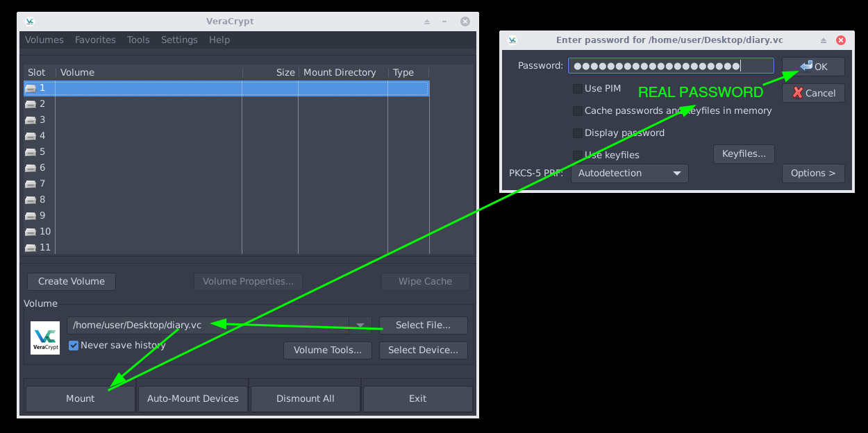Click the Mount button
The width and height of the screenshot is (868, 433).
click(81, 398)
